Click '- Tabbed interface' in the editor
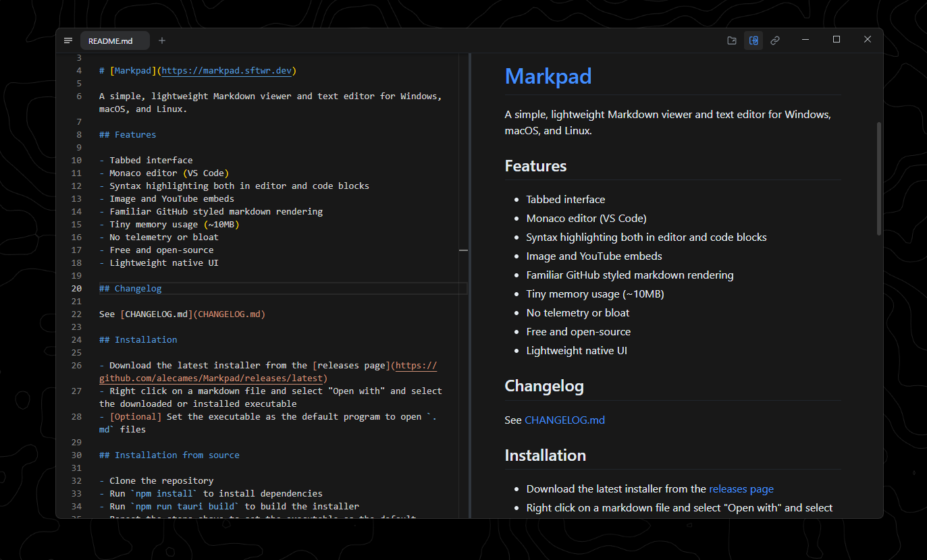 coord(146,160)
